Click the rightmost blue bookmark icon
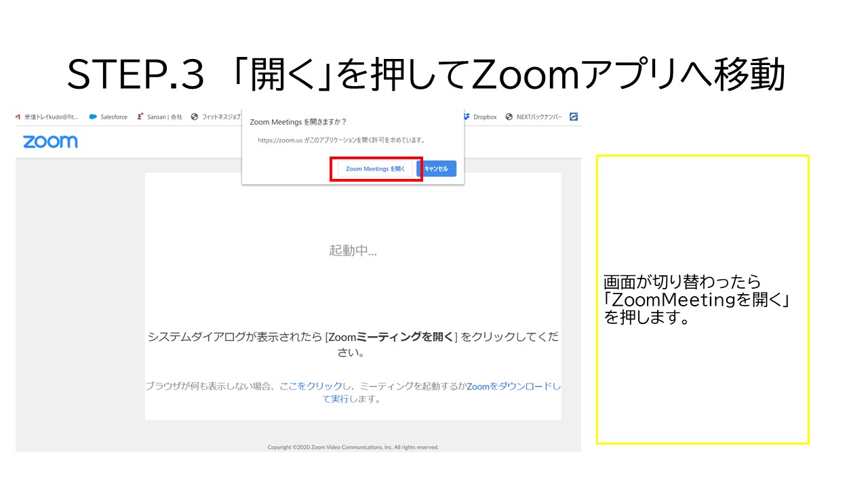This screenshot has width=868, height=488. [x=574, y=117]
